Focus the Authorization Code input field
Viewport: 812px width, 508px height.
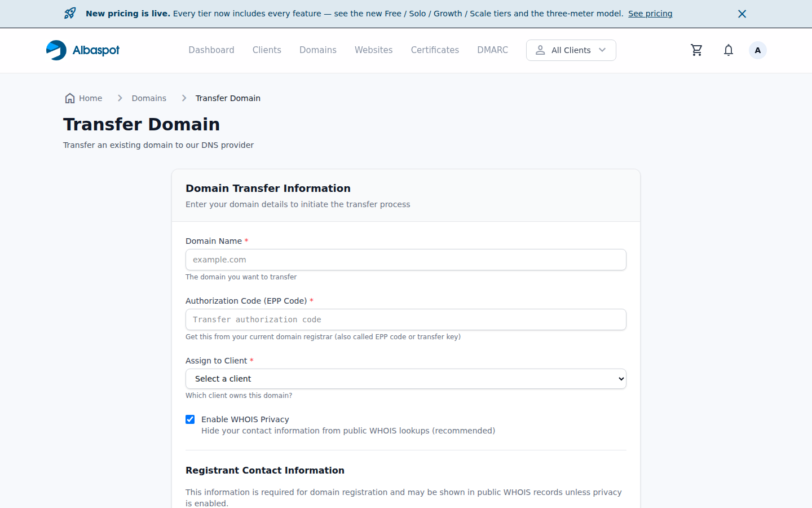pyautogui.click(x=406, y=319)
